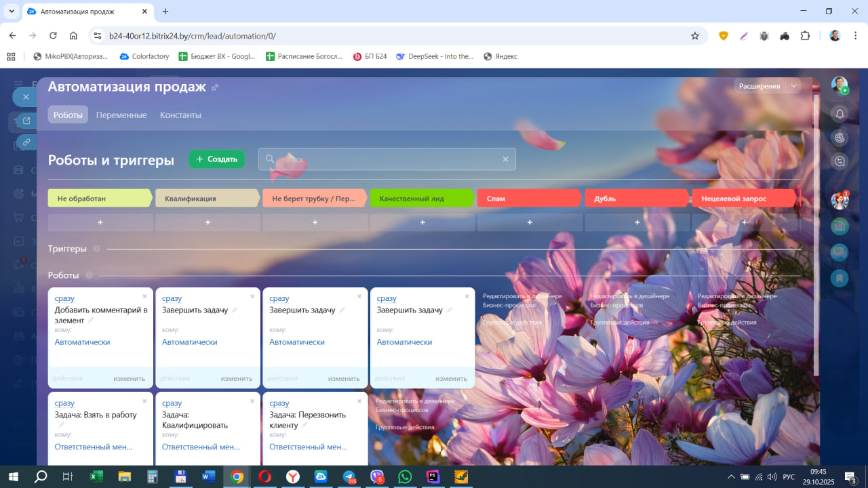This screenshot has width=868, height=488.
Task: Open the Chrome extensions puzzle icon
Action: click(x=805, y=36)
